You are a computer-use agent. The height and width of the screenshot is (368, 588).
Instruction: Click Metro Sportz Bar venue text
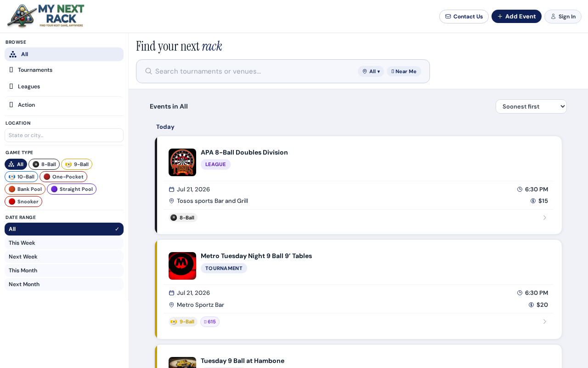click(200, 305)
